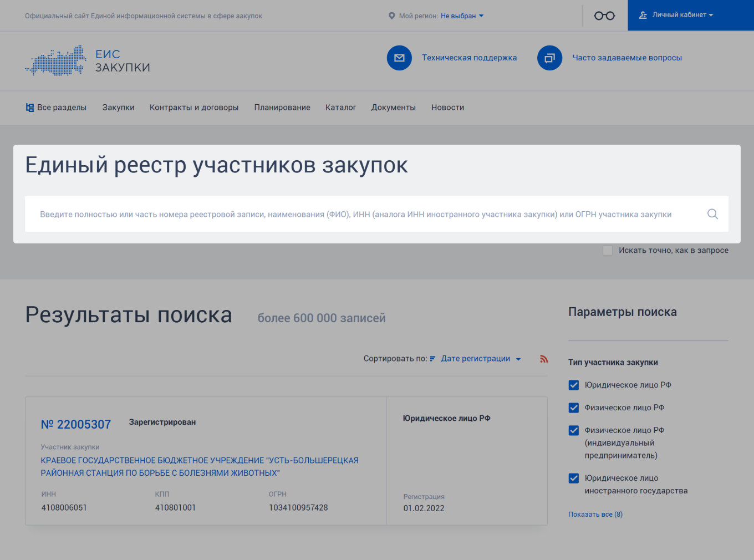Click the более 600 000 записей count
Screen dimensions: 754x560
pyautogui.click(x=322, y=318)
